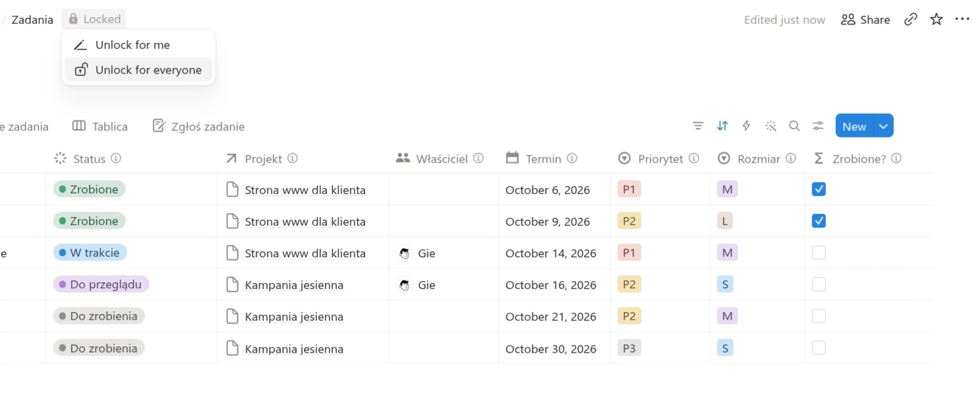980x408 pixels.
Task: Open the Locked badge dropdown
Action: pos(94,19)
